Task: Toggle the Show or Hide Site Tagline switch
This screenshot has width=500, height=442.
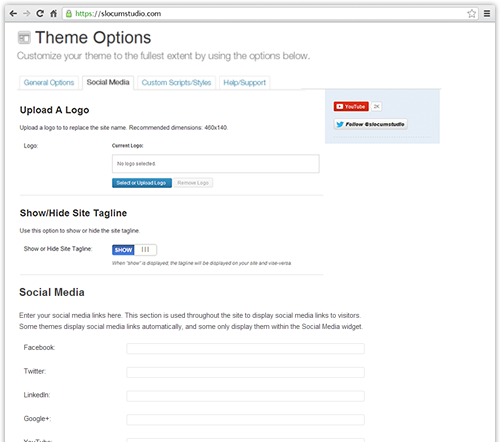Action: [134, 250]
